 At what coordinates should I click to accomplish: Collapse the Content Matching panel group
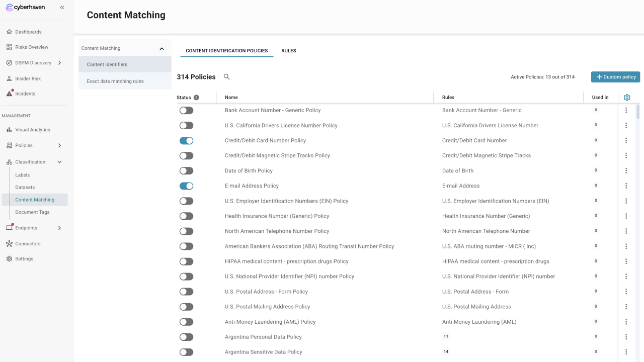point(162,49)
